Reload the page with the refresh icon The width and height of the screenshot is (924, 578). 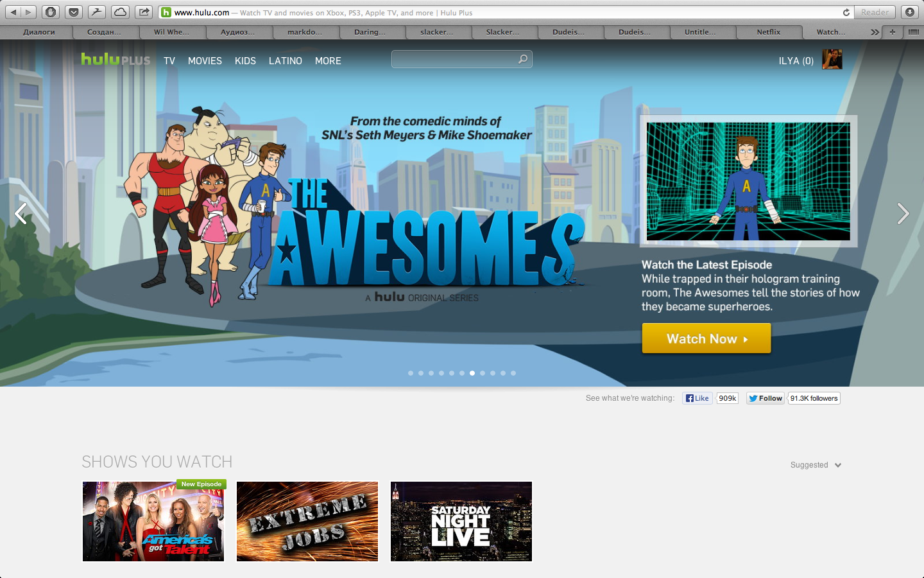(x=846, y=12)
